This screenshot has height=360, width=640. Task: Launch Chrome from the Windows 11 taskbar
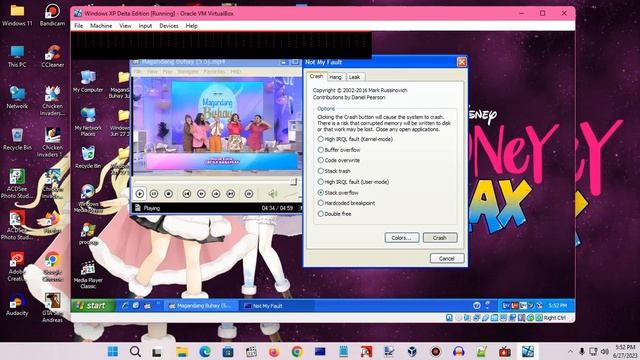[297, 351]
